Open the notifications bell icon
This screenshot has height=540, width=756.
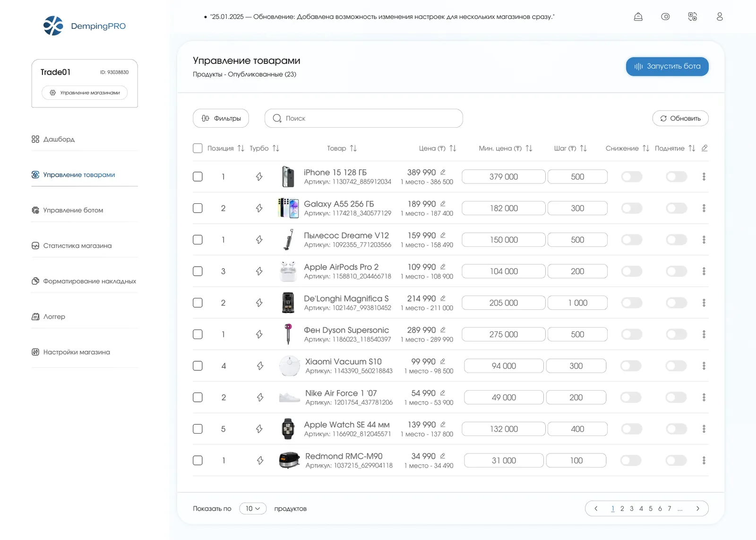(638, 17)
